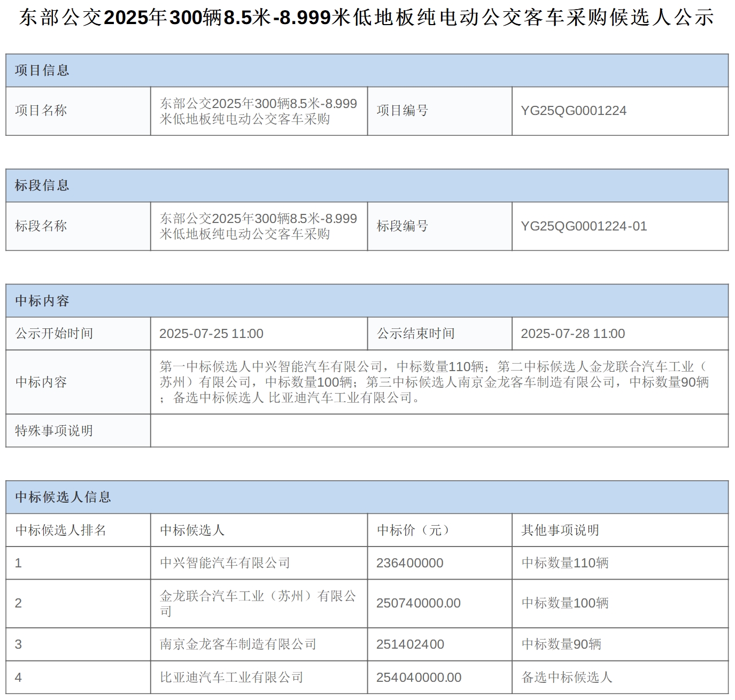
Task: Click the 中标价（元） column header
Action: pyautogui.click(x=439, y=530)
